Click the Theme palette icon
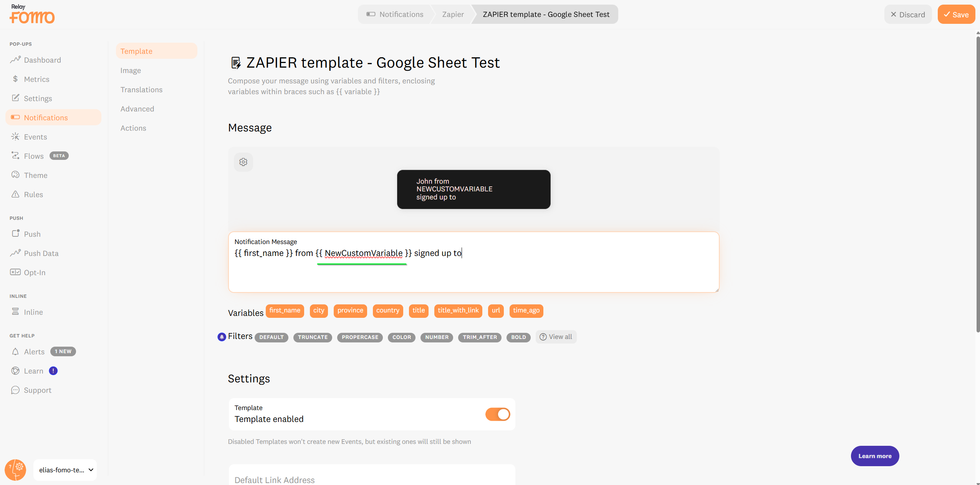This screenshot has width=980, height=485. pos(15,175)
